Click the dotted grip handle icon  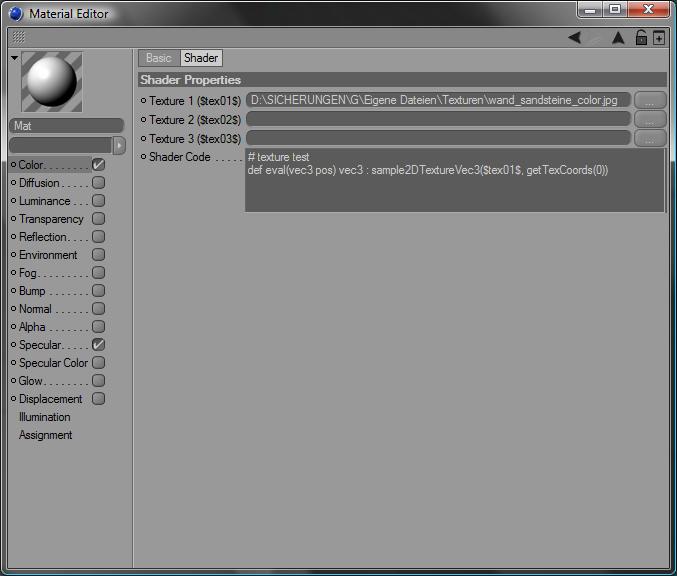(x=18, y=38)
